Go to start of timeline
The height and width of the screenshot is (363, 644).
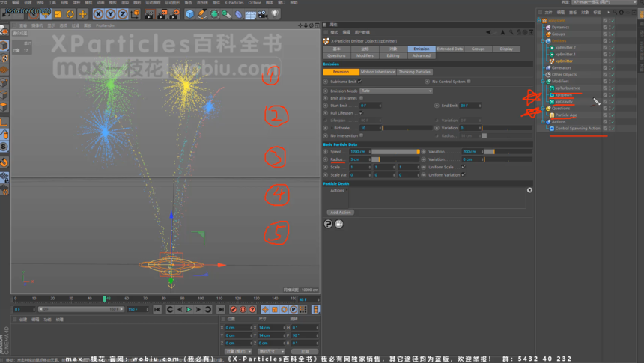coord(157,309)
